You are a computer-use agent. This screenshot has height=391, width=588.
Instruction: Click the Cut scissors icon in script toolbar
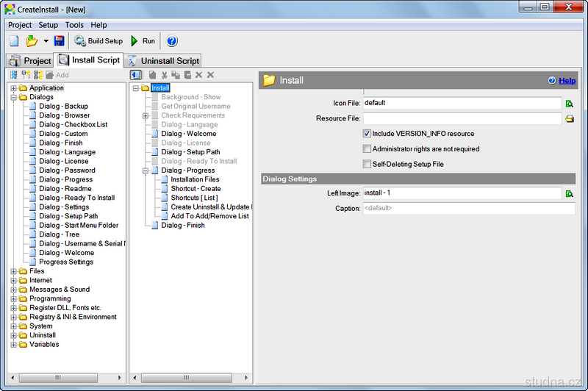(164, 75)
